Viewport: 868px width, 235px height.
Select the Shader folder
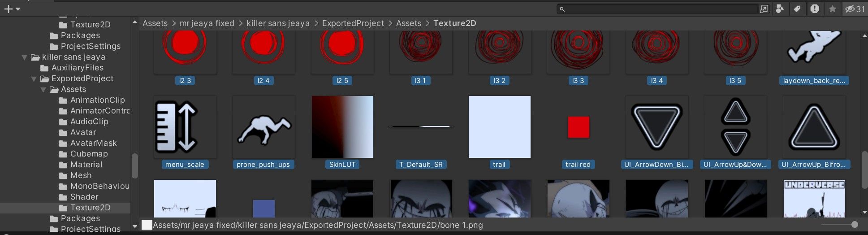point(78,197)
